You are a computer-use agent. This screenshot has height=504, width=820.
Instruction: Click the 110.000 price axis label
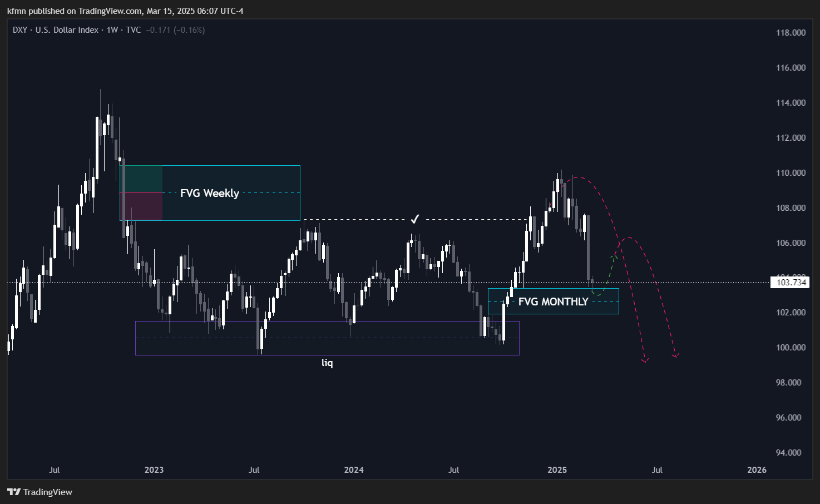791,173
